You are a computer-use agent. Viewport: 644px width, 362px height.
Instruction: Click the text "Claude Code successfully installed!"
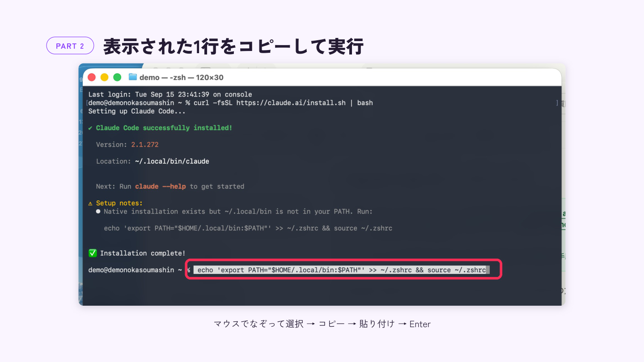(164, 128)
